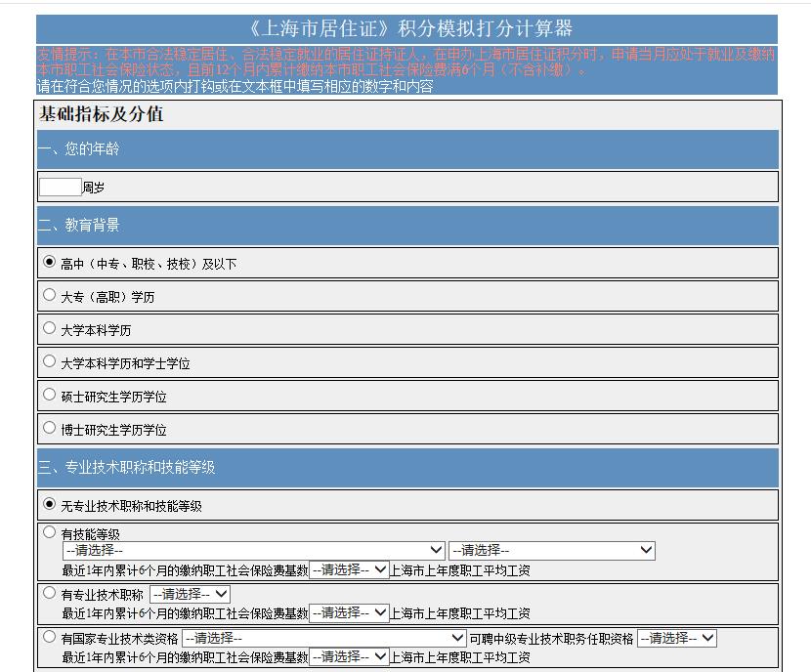Click 上海市上年度职工平均工资 text in 有技能等级 row

[x=460, y=570]
